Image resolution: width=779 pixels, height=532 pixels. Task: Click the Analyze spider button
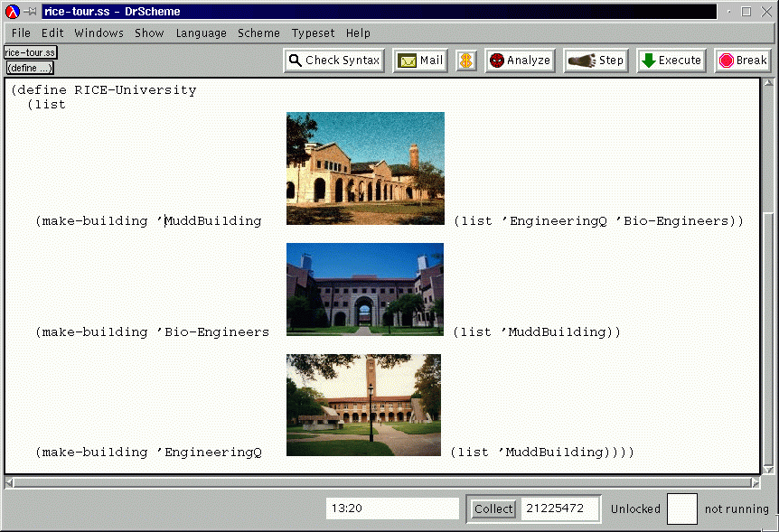(520, 61)
